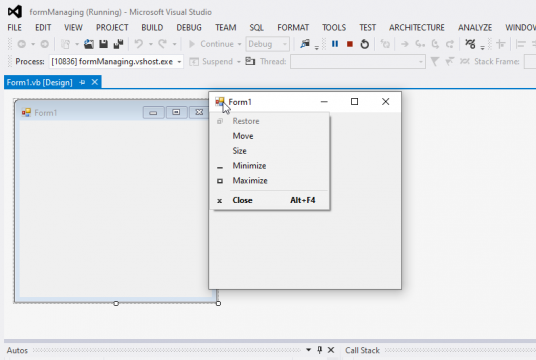Open the DEBUG menu
The width and height of the screenshot is (536, 360).
[189, 27]
